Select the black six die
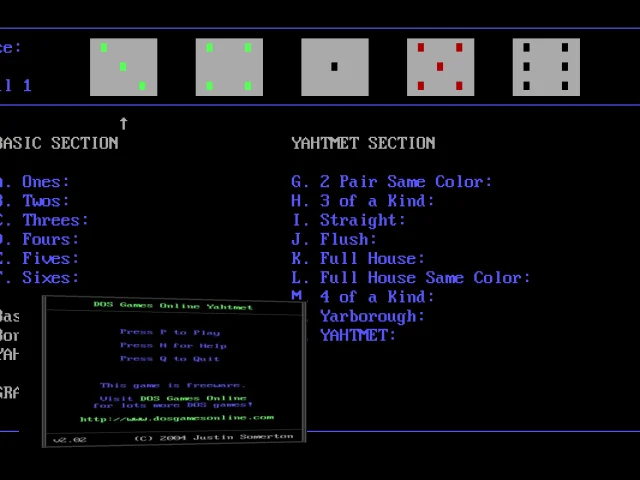Screen dimensions: 640x480 (x=547, y=67)
